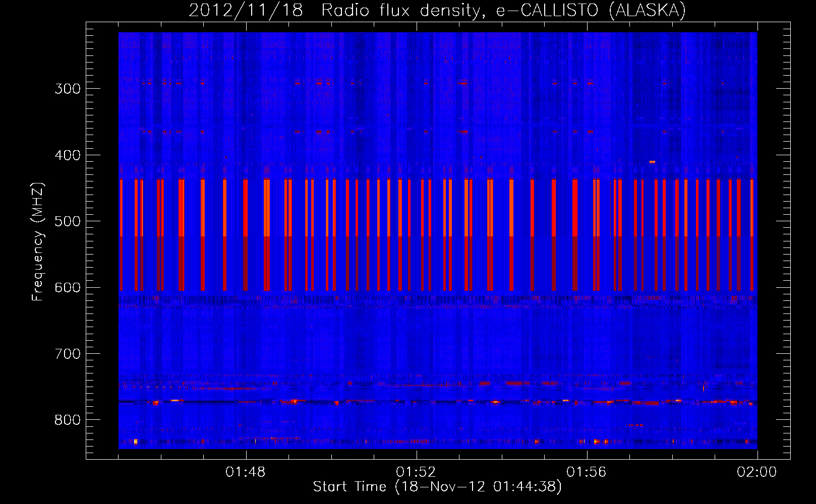Viewport: 816px width, 504px height.
Task: Click the 01:52 time tick label
Action: (x=416, y=472)
